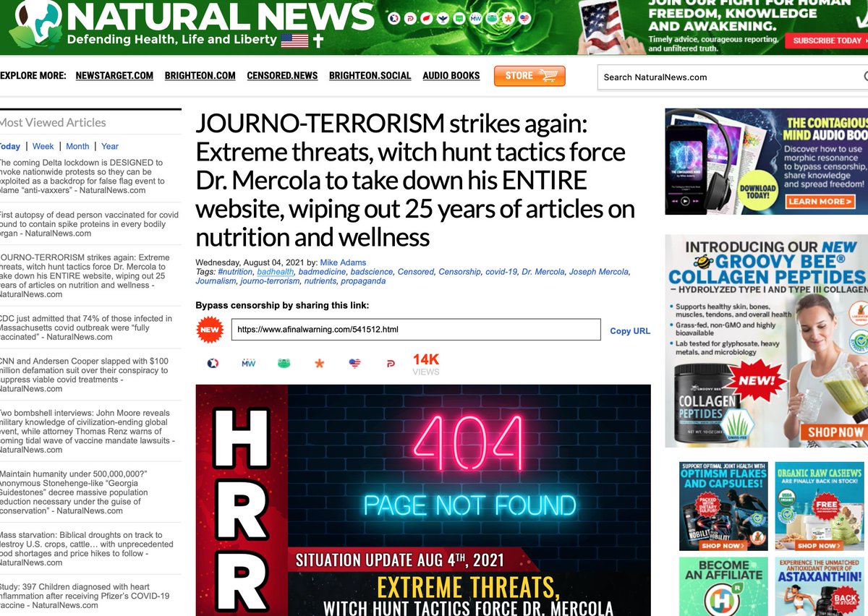
Task: Click SHOP NOW in Collagen Peptides ad
Action: (x=835, y=432)
